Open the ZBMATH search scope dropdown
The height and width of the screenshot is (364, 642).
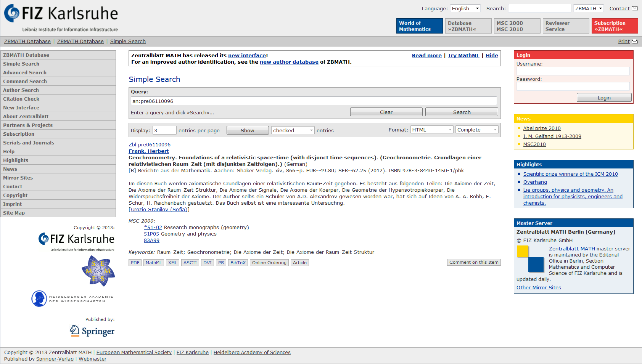tap(589, 8)
